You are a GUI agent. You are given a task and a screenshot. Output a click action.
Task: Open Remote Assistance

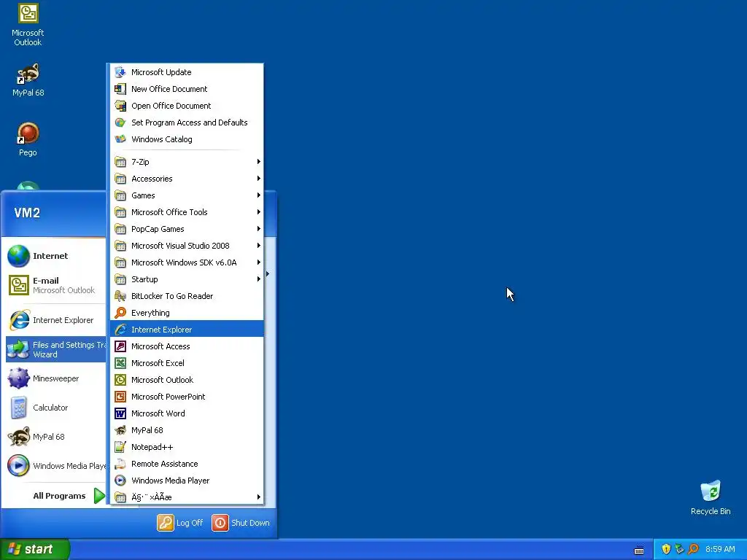[187, 463]
